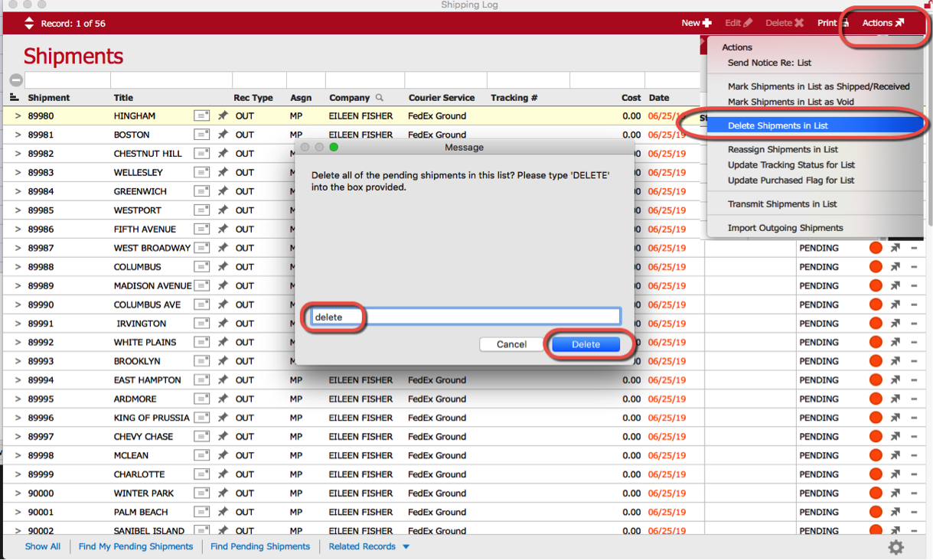Viewport: 933px width, 560px height.
Task: Click PENDING status in row 89992
Action: click(819, 342)
